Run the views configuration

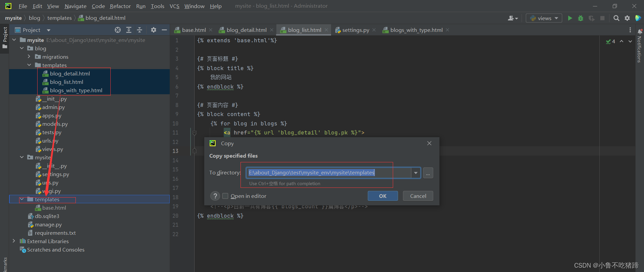pyautogui.click(x=570, y=18)
